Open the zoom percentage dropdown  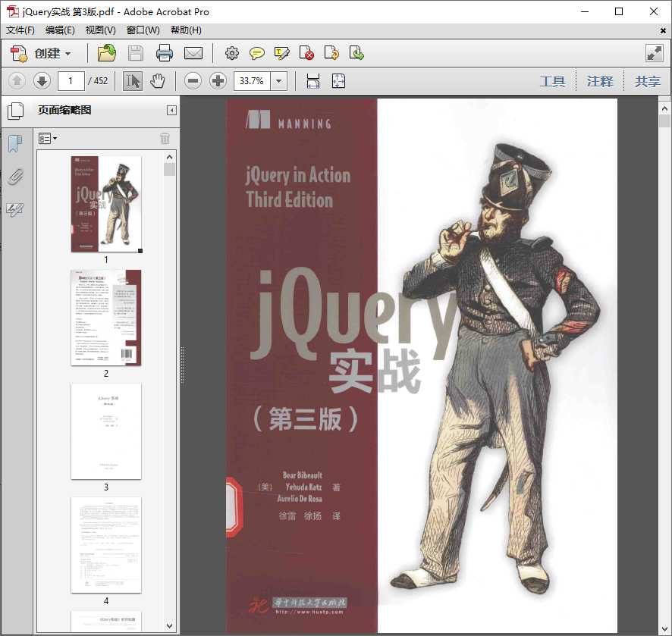(x=278, y=80)
